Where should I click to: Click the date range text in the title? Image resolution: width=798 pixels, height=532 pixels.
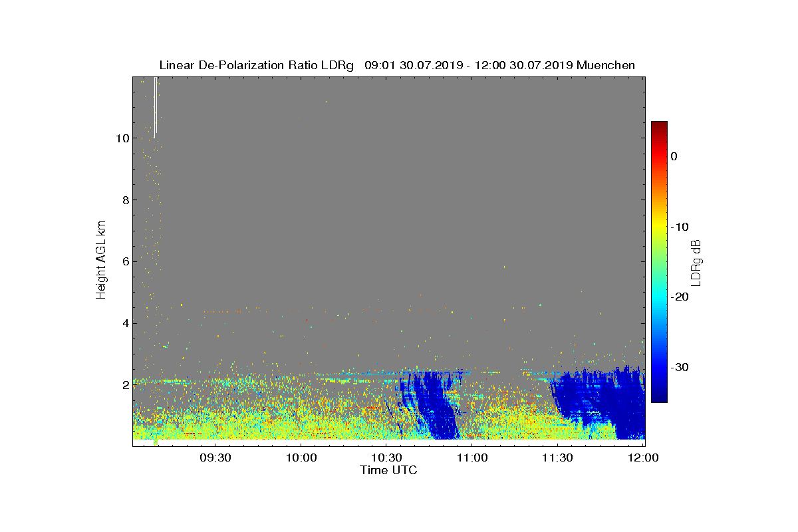[469, 65]
